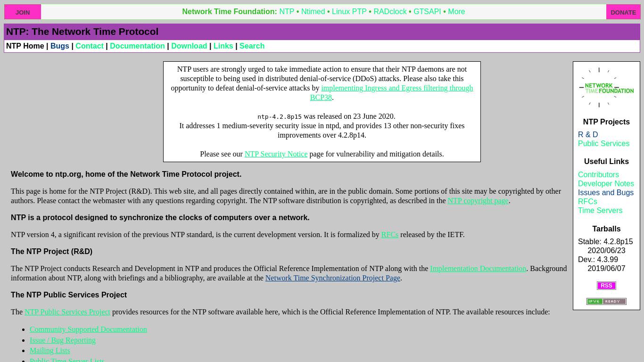Open NTP link in top bar
This screenshot has height=362, width=644.
point(287,12)
